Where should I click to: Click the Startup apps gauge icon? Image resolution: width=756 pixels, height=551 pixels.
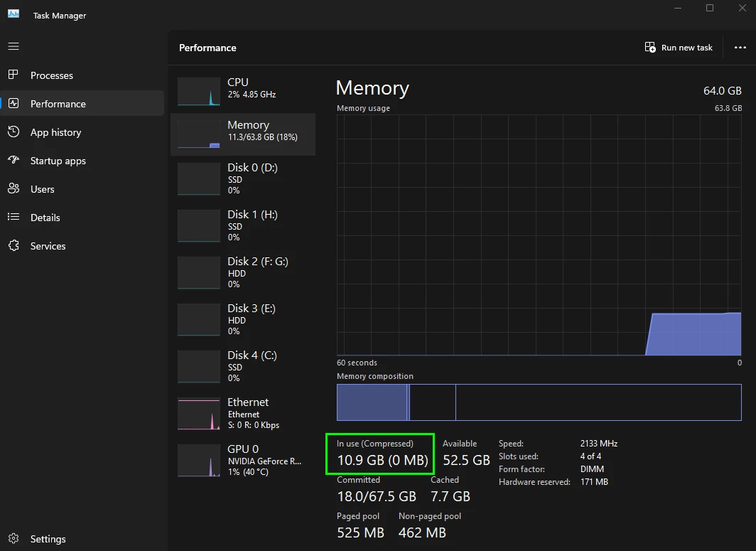coord(13,160)
